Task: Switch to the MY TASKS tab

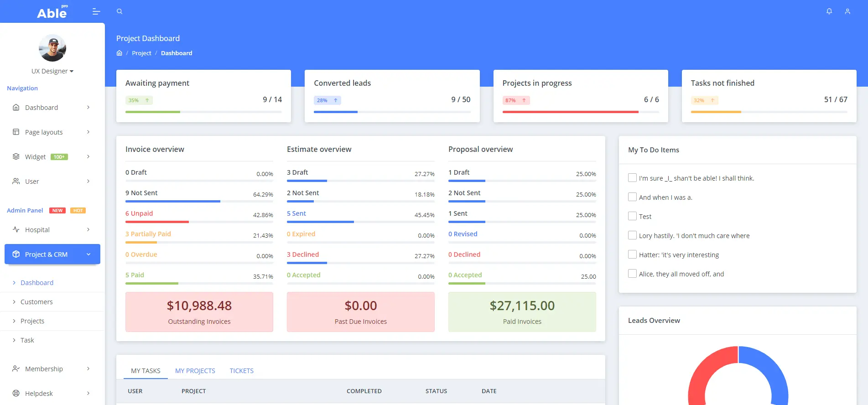Action: [x=146, y=371]
